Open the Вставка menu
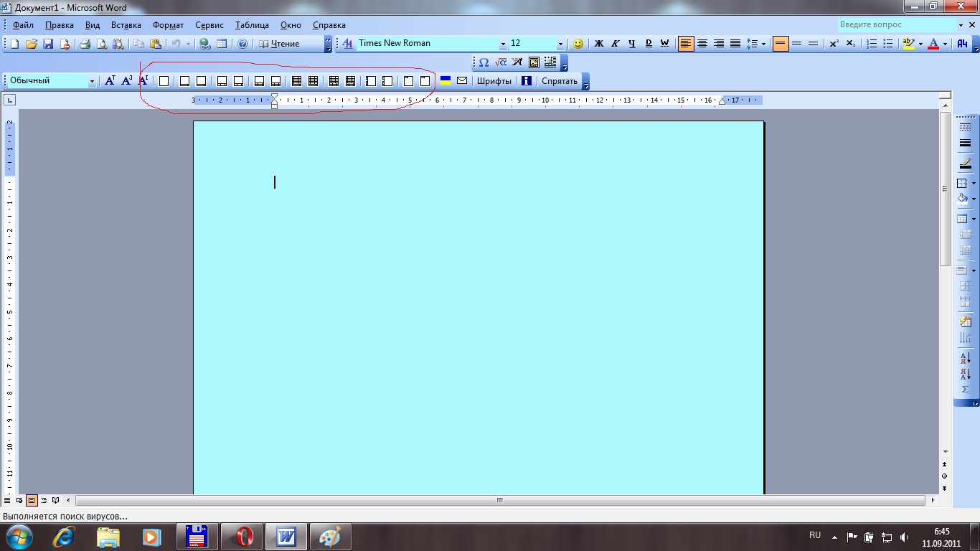This screenshot has width=980, height=551. click(x=126, y=25)
